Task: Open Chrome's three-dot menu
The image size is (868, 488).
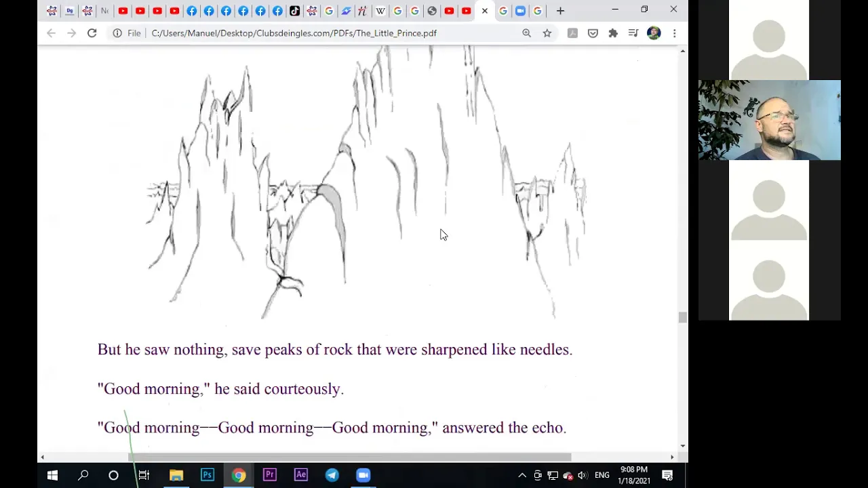Action: pyautogui.click(x=674, y=33)
